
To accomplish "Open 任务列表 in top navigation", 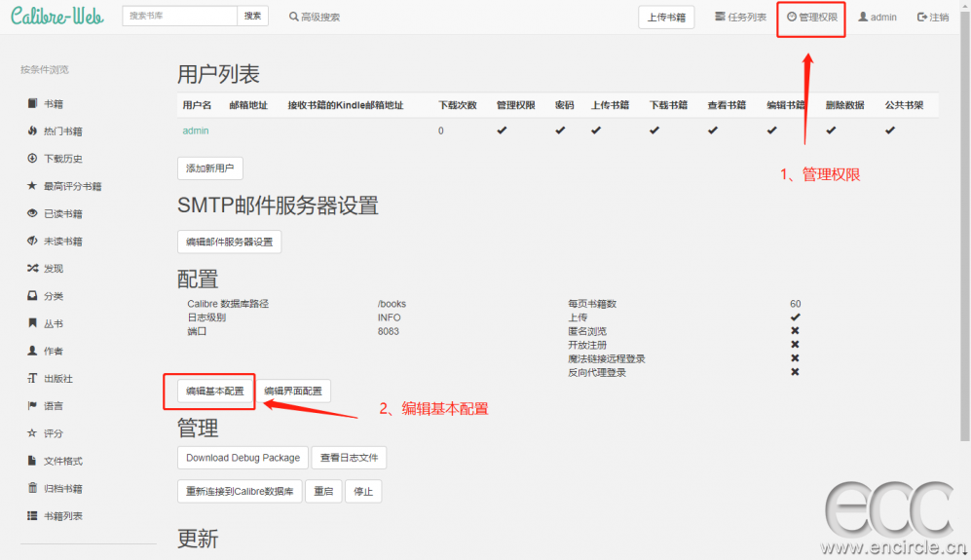I will point(740,17).
